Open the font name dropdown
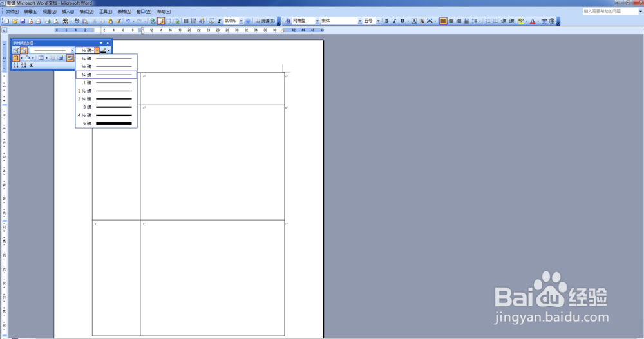The height and width of the screenshot is (339, 644). (x=360, y=21)
